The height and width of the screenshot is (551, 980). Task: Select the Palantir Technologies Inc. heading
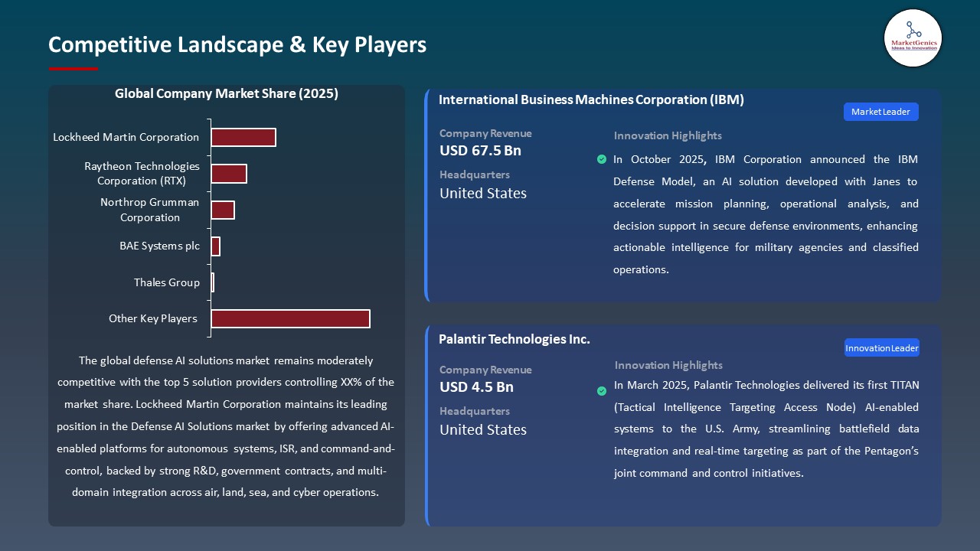click(514, 339)
